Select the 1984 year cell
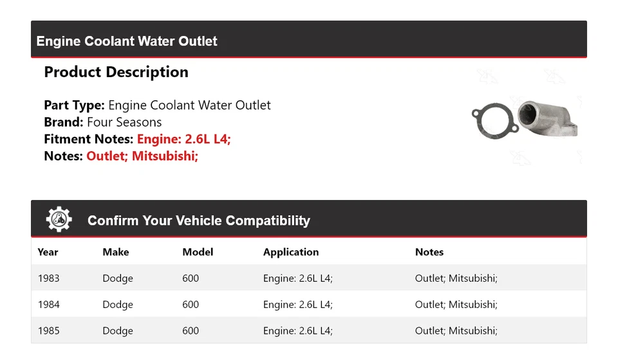The image size is (618, 364). [48, 305]
